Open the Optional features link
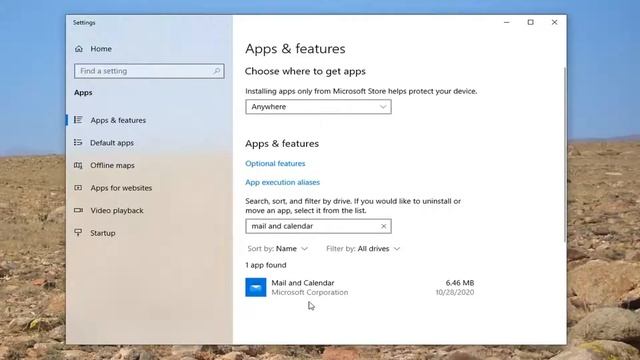Image resolution: width=640 pixels, height=360 pixels. click(x=275, y=163)
